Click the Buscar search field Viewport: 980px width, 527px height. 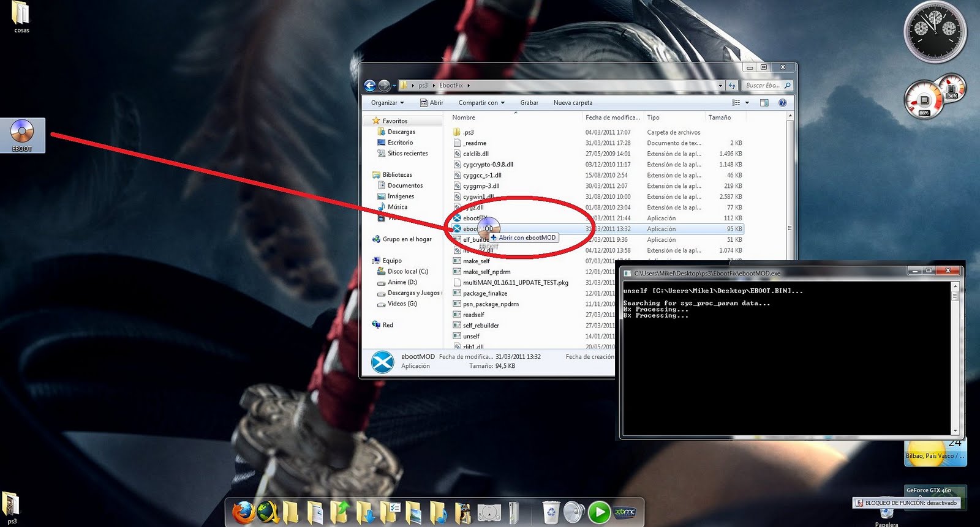[x=768, y=86]
